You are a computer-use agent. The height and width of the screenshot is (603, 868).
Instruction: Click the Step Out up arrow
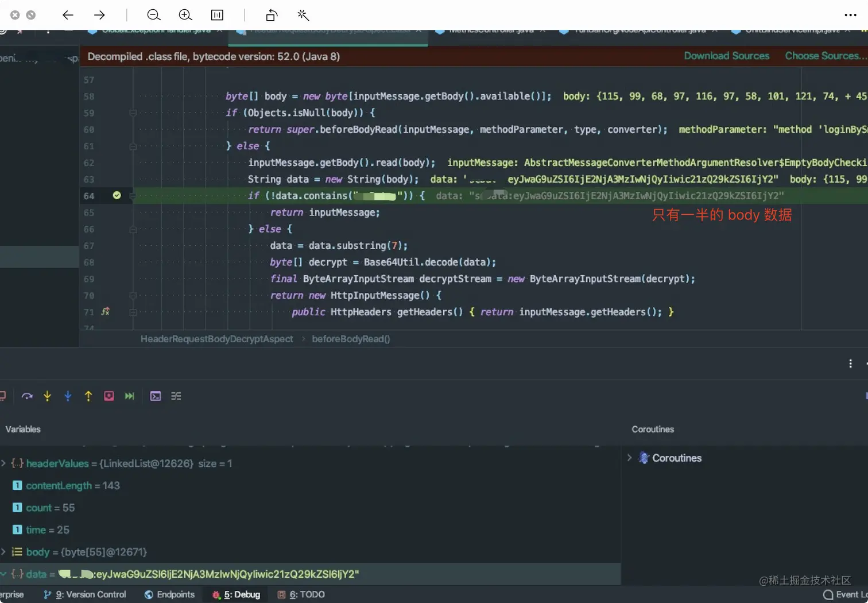(88, 396)
